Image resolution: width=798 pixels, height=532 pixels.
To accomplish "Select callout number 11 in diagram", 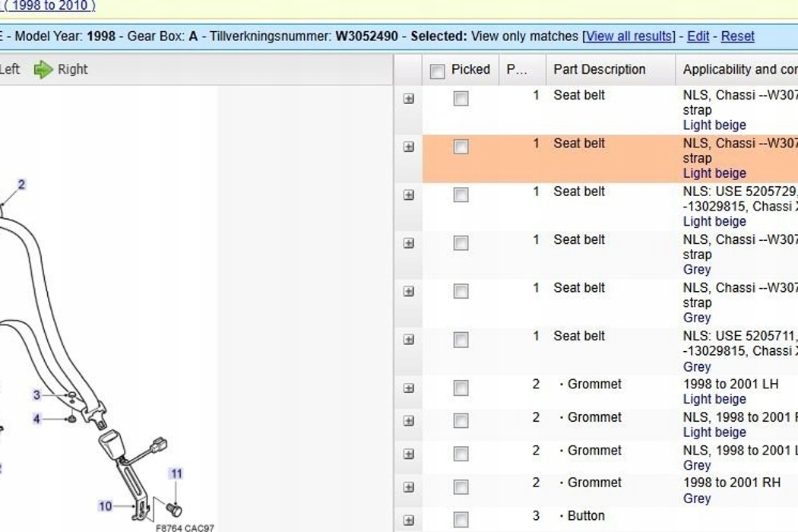I will 176,474.
